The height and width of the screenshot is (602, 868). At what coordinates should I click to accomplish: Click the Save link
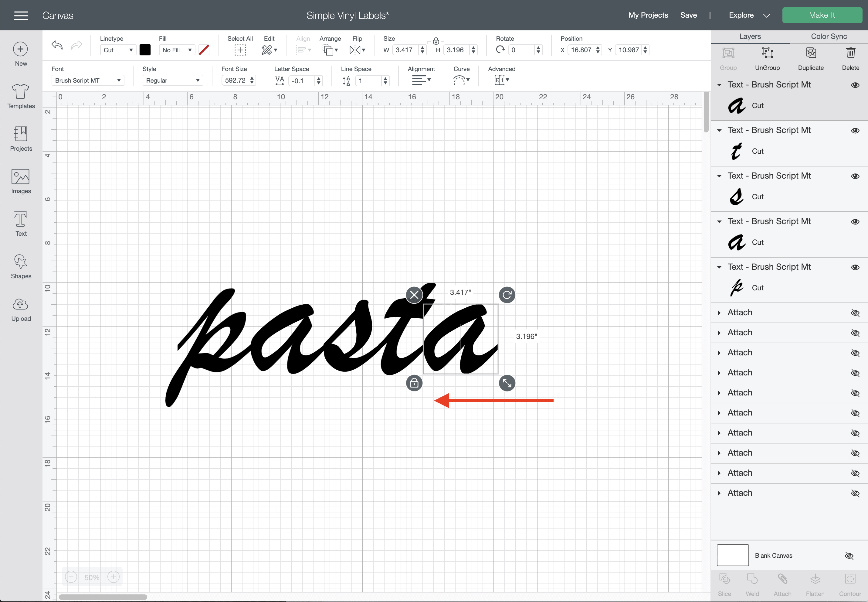pos(688,15)
